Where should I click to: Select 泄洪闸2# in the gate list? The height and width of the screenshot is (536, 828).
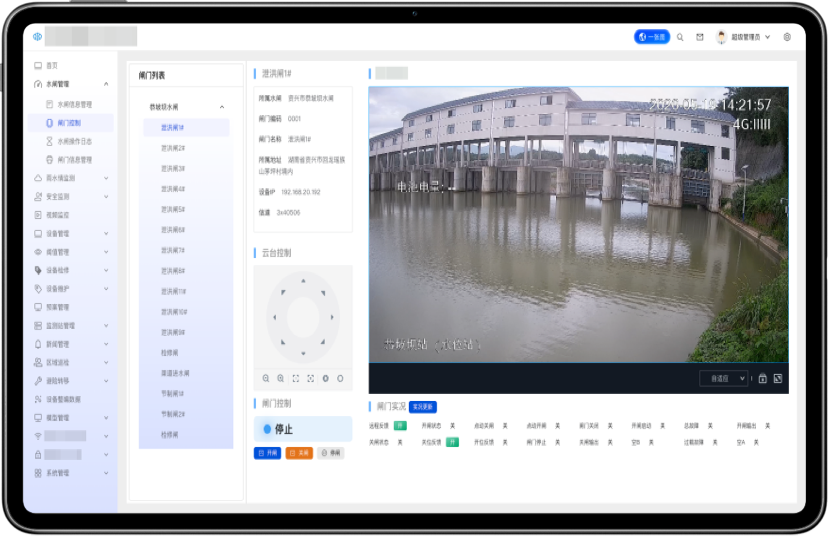coord(186,148)
